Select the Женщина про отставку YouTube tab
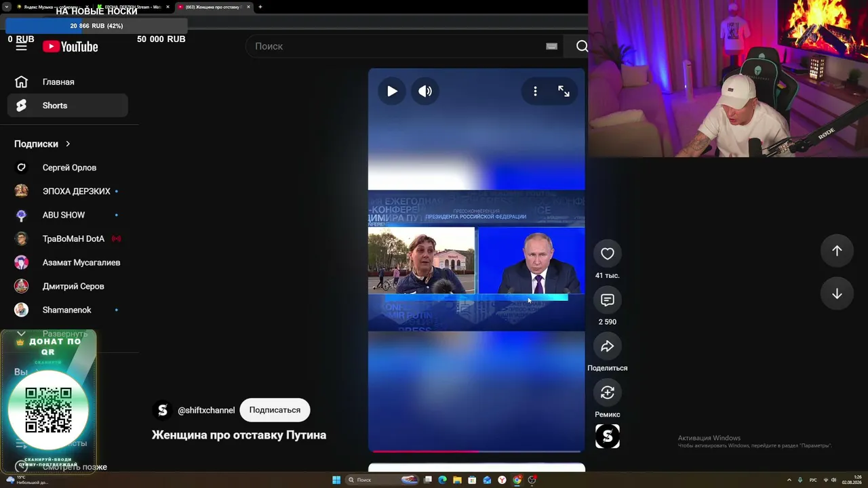Image resolution: width=868 pixels, height=488 pixels. click(214, 7)
